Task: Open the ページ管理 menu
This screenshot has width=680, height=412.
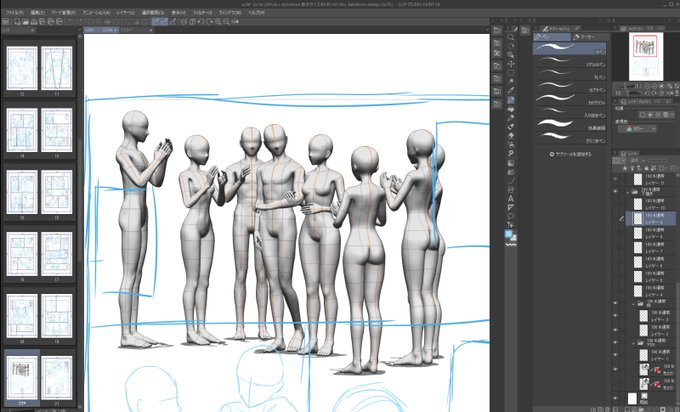Action: point(63,13)
